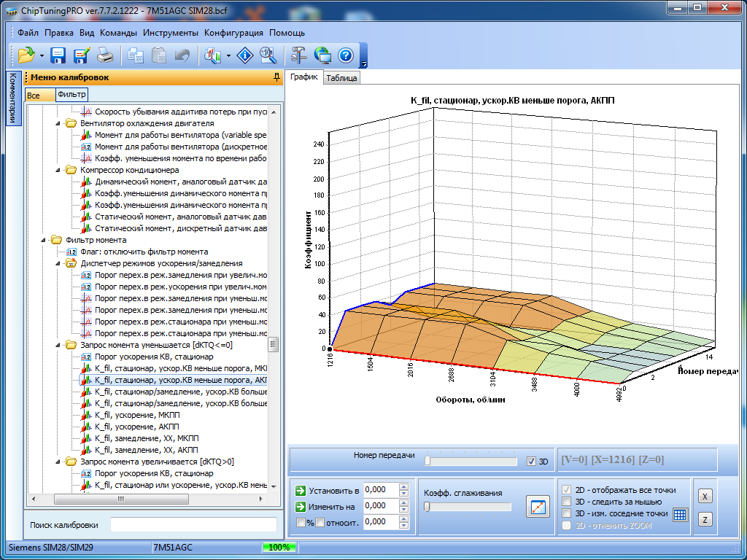Click the binary search magnifier icon

[x=267, y=55]
